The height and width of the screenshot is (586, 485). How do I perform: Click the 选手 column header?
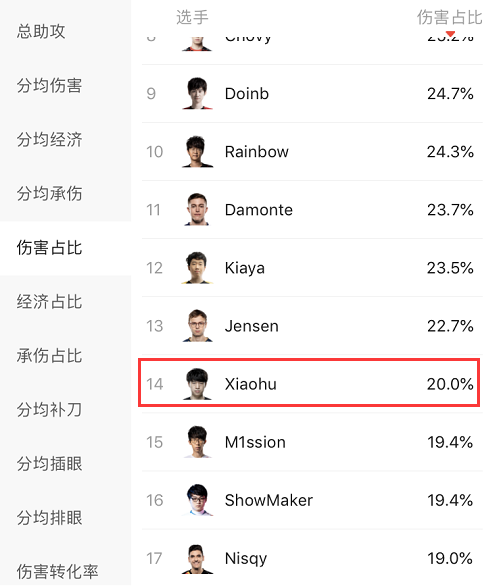pyautogui.click(x=192, y=18)
